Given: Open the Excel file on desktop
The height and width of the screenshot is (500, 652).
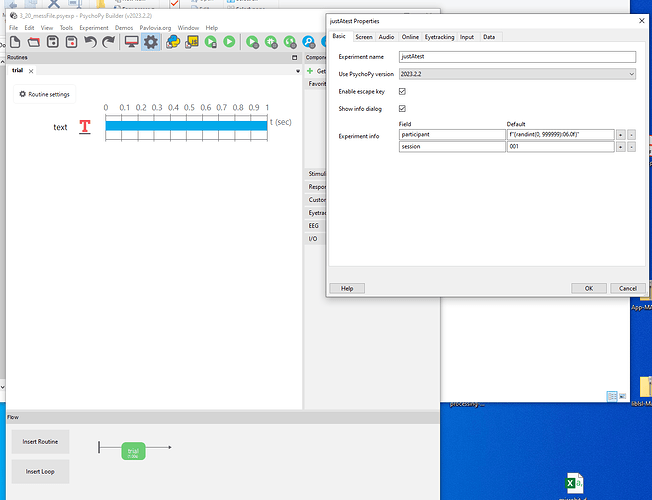Looking at the screenshot, I should tap(574, 483).
